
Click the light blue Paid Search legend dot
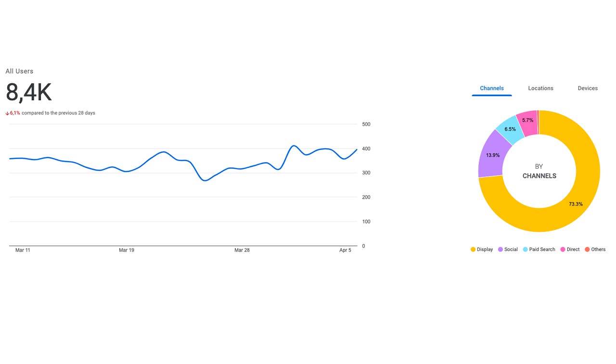coord(526,250)
